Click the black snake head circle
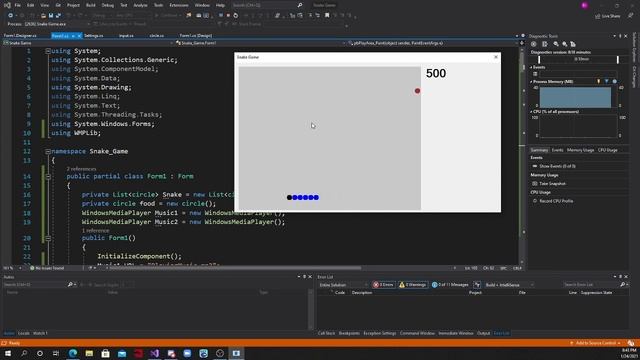The width and height of the screenshot is (640, 360). (289, 198)
